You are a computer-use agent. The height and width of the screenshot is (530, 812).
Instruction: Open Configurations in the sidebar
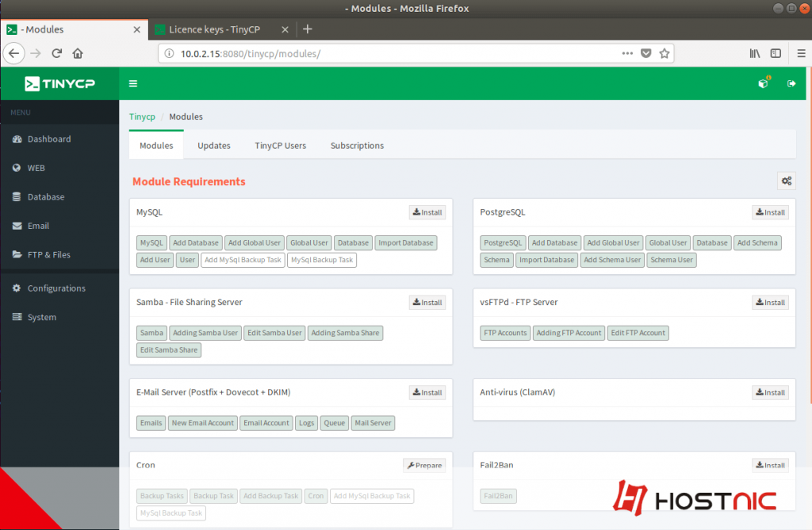[56, 288]
